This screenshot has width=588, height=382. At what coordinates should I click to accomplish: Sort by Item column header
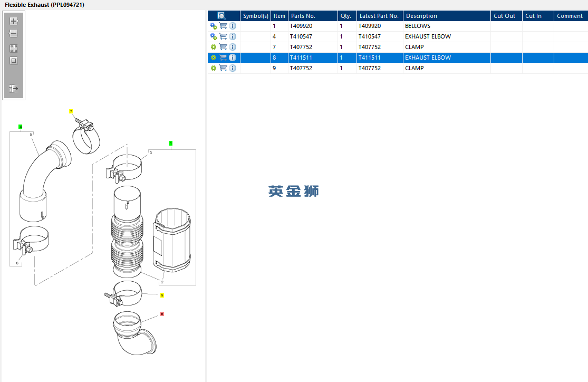point(279,16)
